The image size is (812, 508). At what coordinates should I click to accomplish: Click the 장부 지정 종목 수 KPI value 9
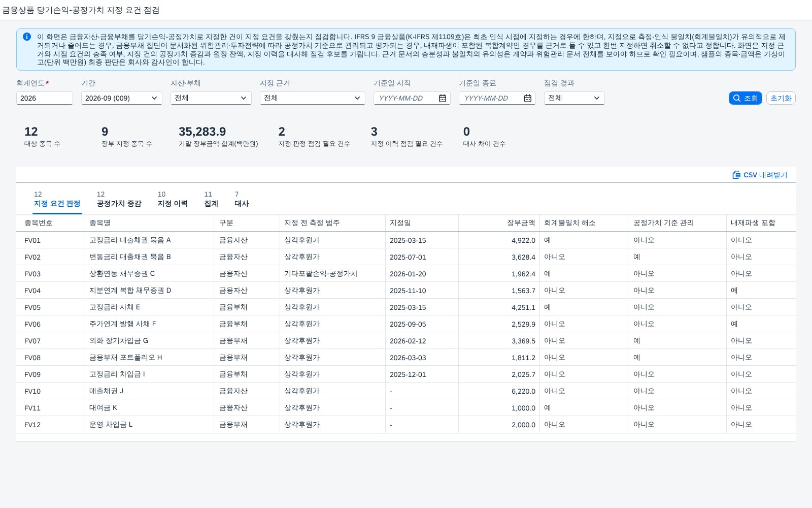point(105,132)
